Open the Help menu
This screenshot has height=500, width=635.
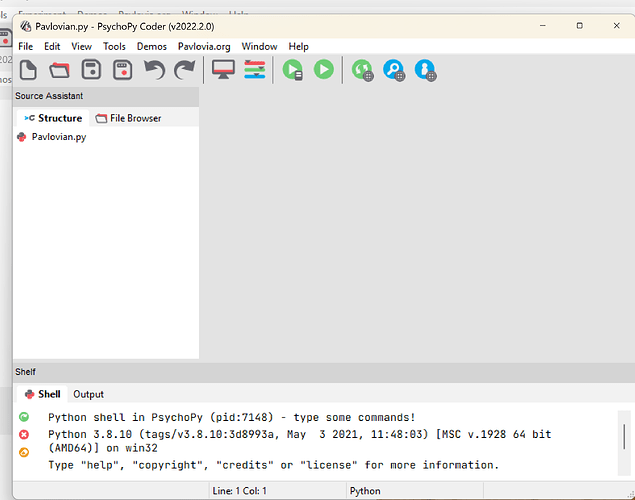pyautogui.click(x=298, y=47)
